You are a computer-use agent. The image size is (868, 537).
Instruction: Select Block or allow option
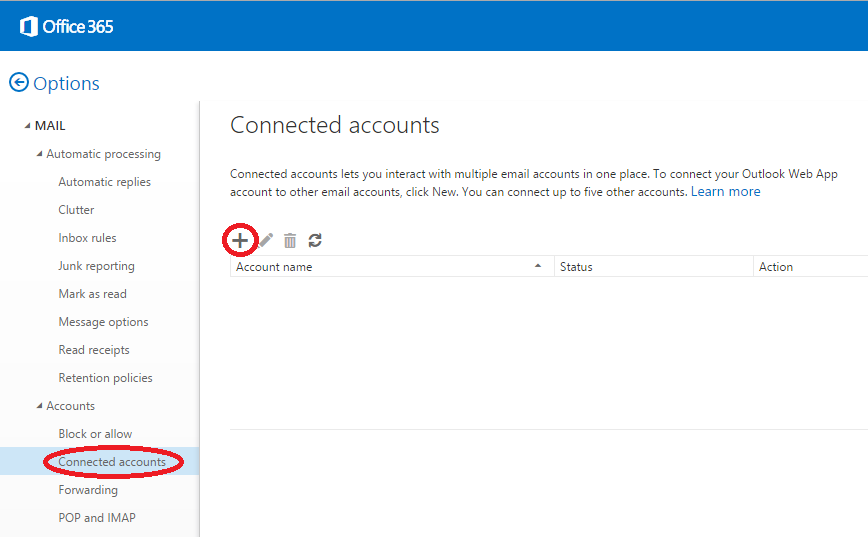pos(95,434)
